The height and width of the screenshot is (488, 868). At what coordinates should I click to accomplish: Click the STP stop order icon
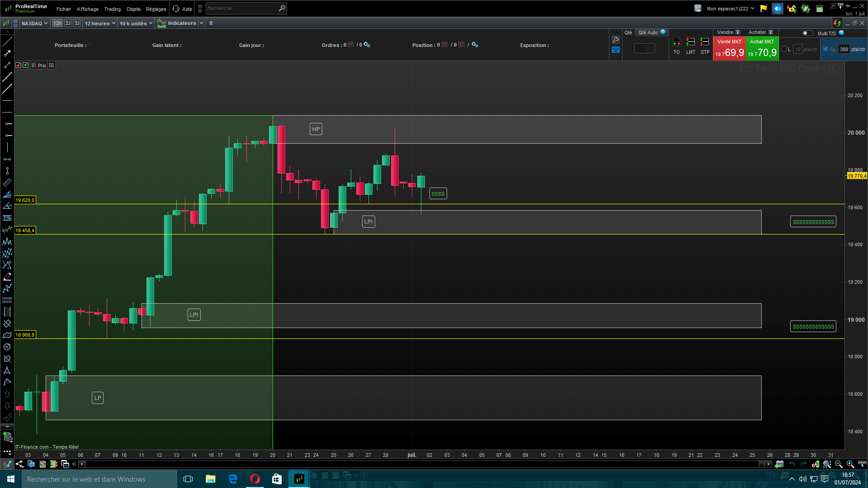(704, 42)
